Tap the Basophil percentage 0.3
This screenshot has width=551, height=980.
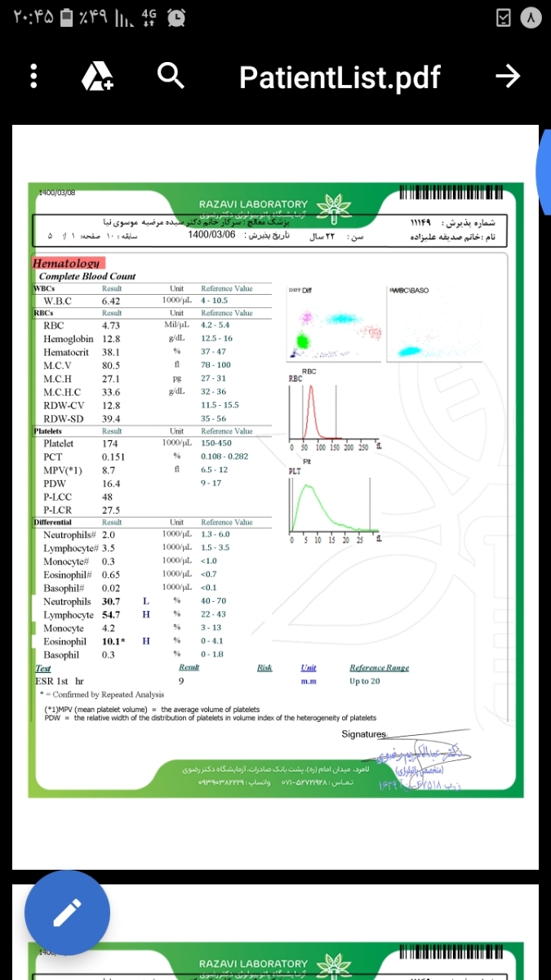coord(108,655)
